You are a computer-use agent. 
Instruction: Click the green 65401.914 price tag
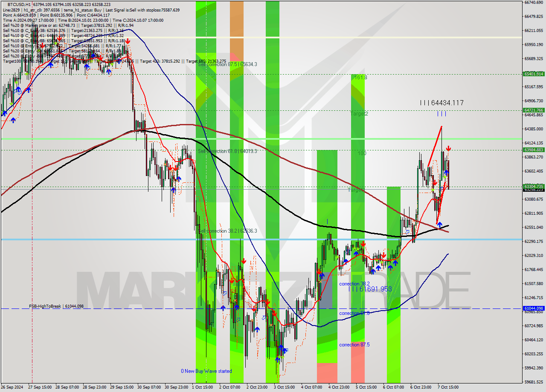tap(533, 74)
